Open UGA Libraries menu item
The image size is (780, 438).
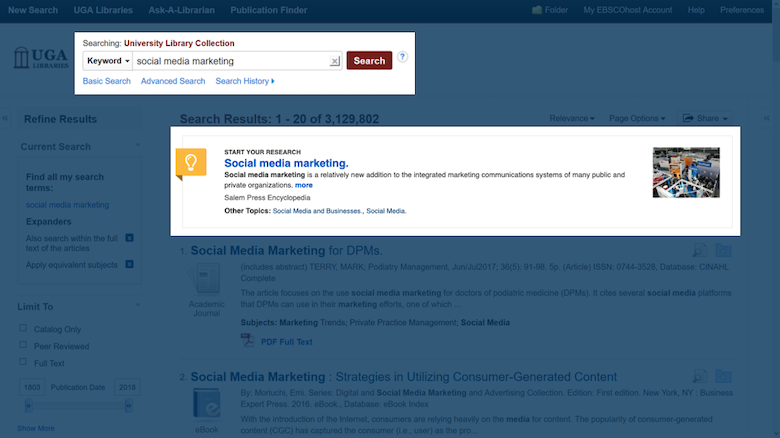(x=103, y=10)
